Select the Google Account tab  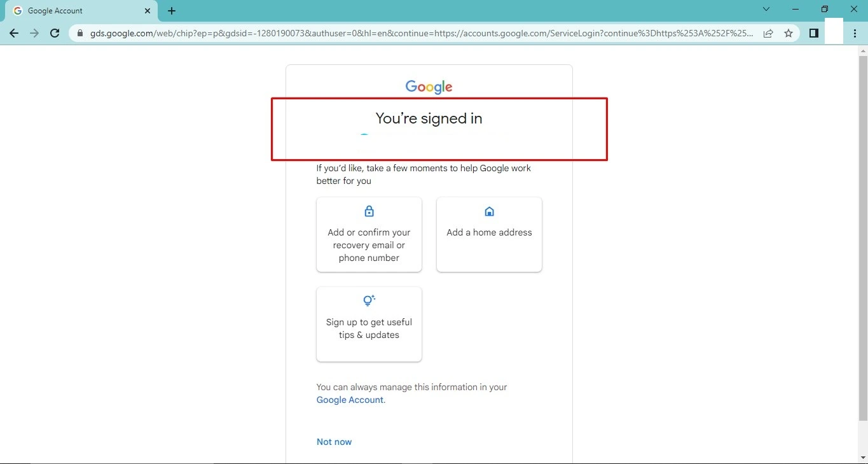point(81,11)
